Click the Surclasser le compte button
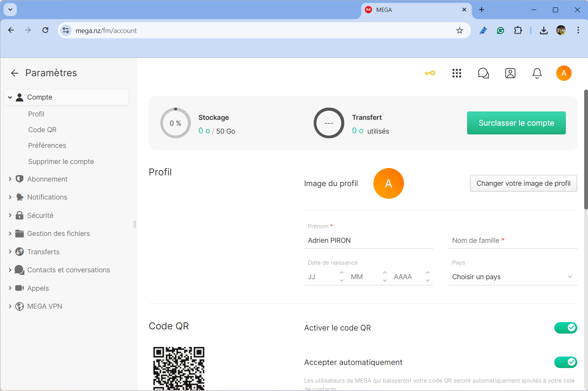This screenshot has width=588, height=391. coord(516,123)
